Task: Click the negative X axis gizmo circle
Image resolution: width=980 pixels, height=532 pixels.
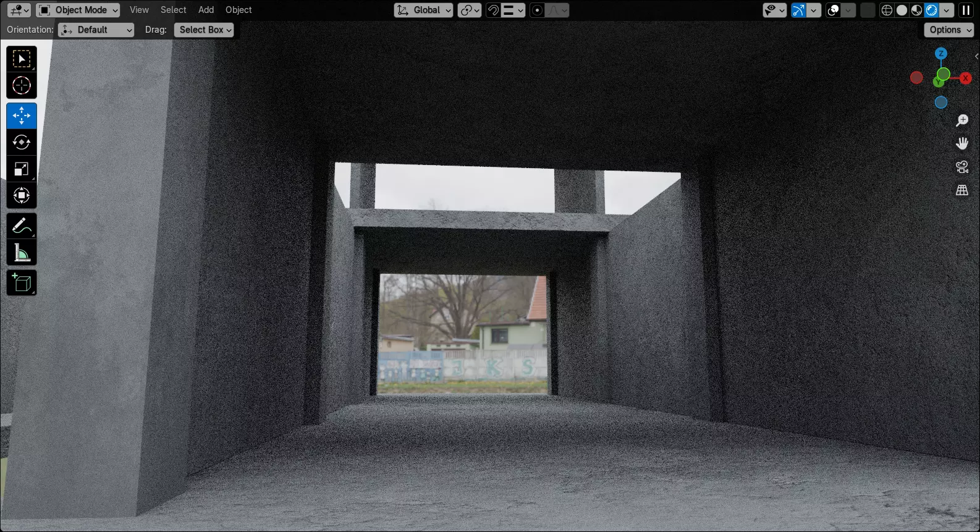Action: (917, 78)
